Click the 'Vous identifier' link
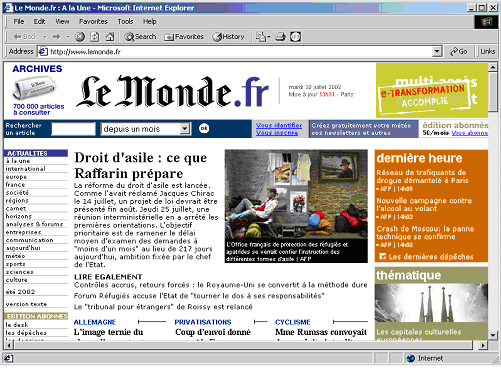The image size is (501, 377). 279,126
